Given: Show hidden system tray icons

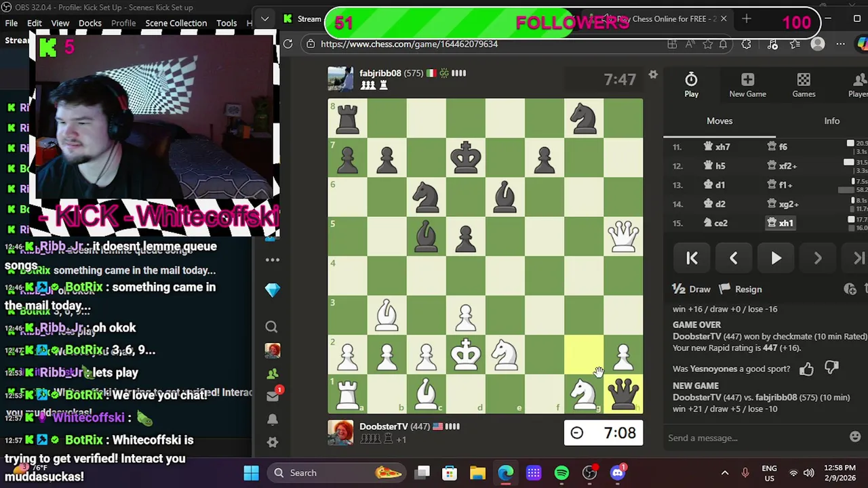Looking at the screenshot, I should [x=724, y=473].
